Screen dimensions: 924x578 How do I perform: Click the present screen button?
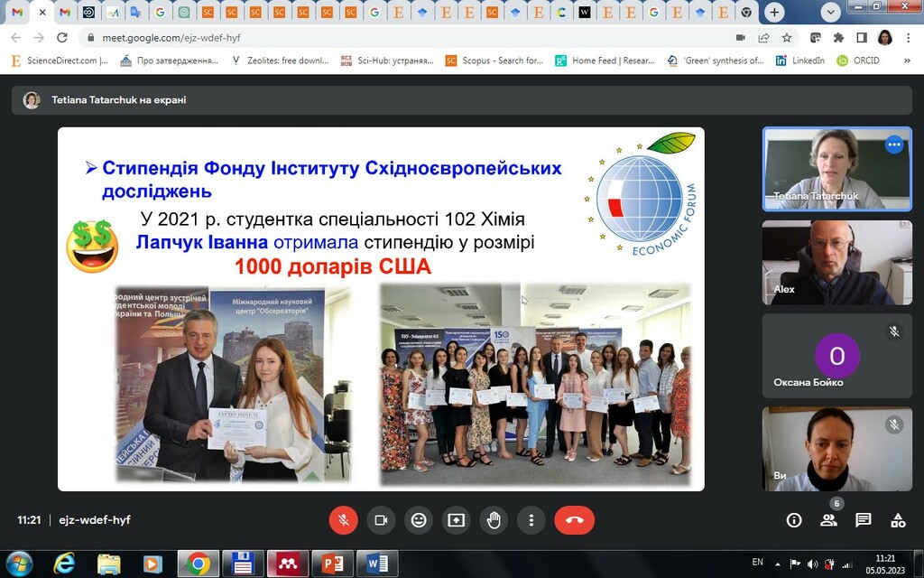point(456,520)
